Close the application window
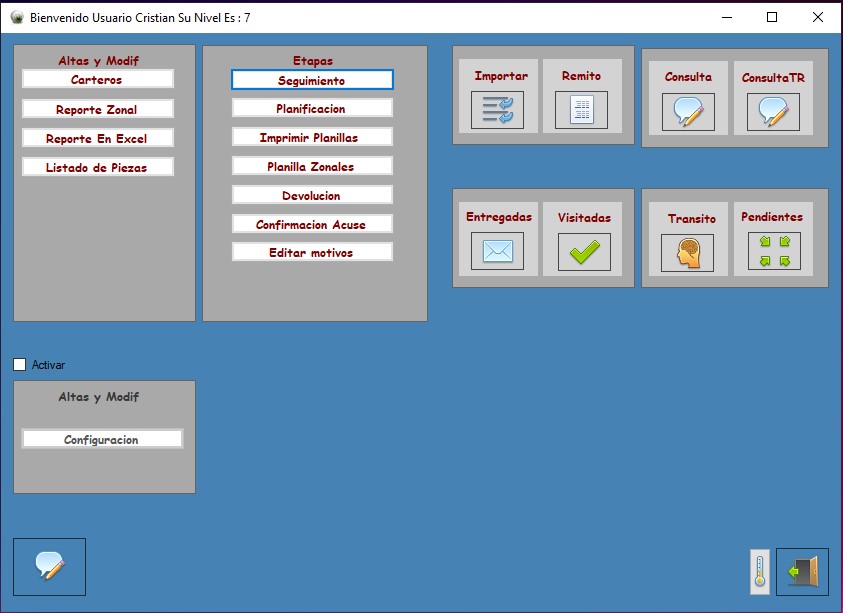843x613 pixels. tap(818, 17)
